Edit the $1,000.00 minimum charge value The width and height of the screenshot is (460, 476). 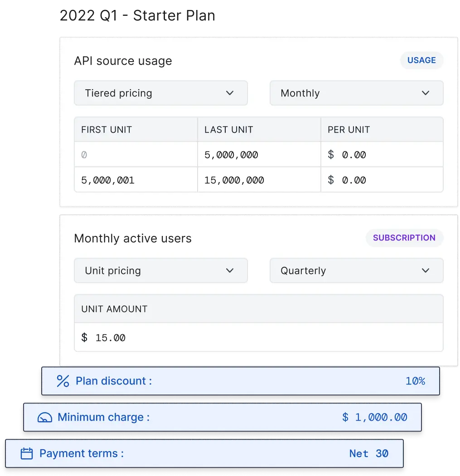pos(374,418)
